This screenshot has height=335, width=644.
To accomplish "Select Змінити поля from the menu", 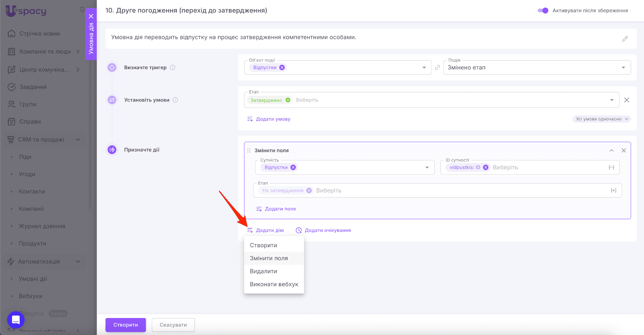I will [269, 258].
